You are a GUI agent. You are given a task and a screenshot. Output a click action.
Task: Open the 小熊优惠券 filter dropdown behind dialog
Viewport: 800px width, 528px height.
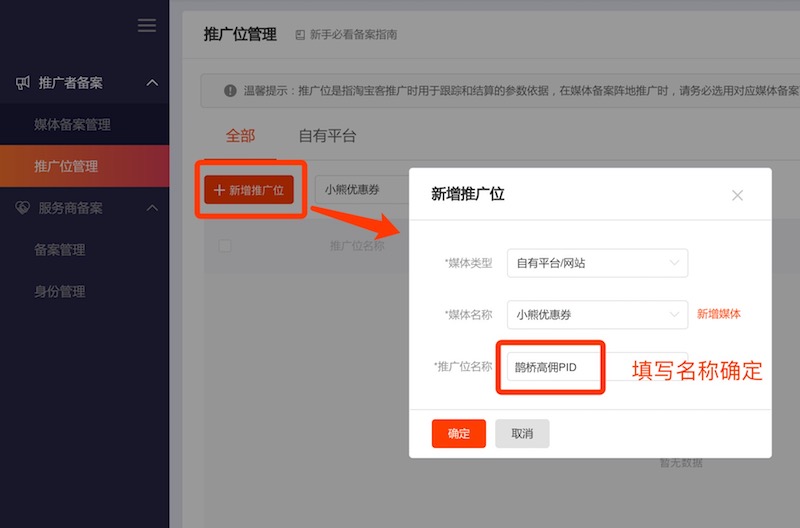click(360, 190)
